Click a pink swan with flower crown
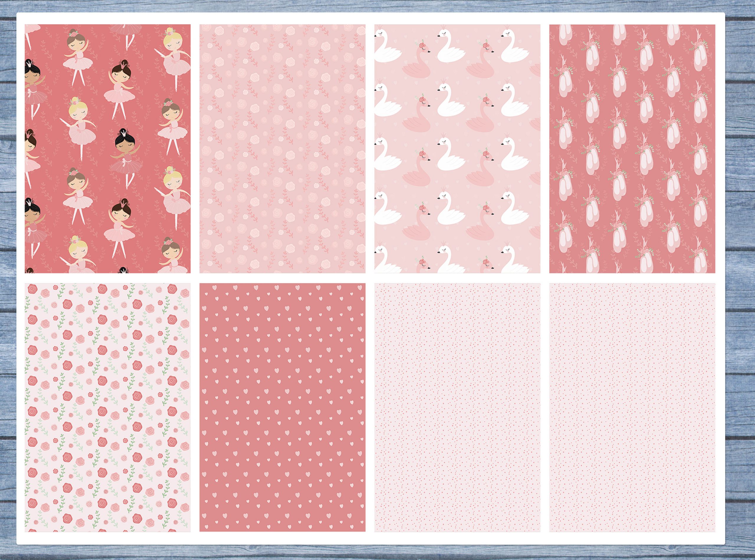The height and width of the screenshot is (560, 755). tap(418, 65)
